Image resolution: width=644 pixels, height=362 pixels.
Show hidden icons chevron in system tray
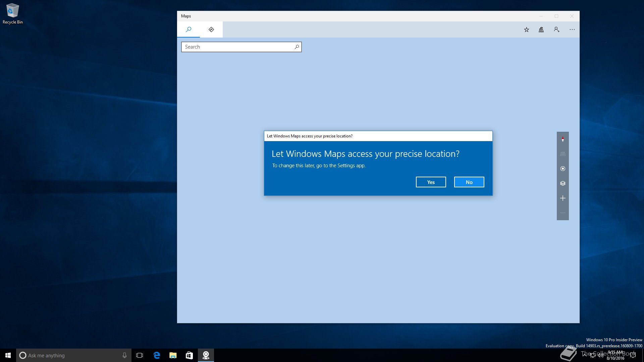click(x=585, y=355)
